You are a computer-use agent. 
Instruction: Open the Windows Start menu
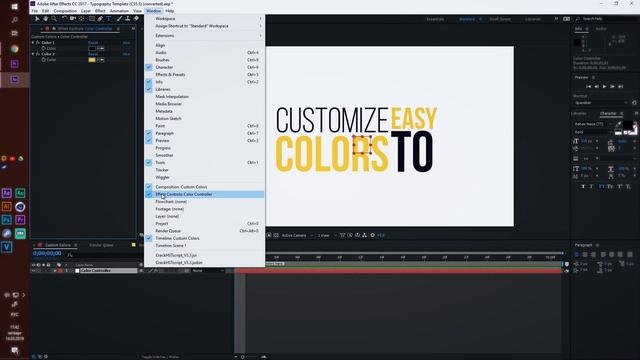tap(14, 7)
